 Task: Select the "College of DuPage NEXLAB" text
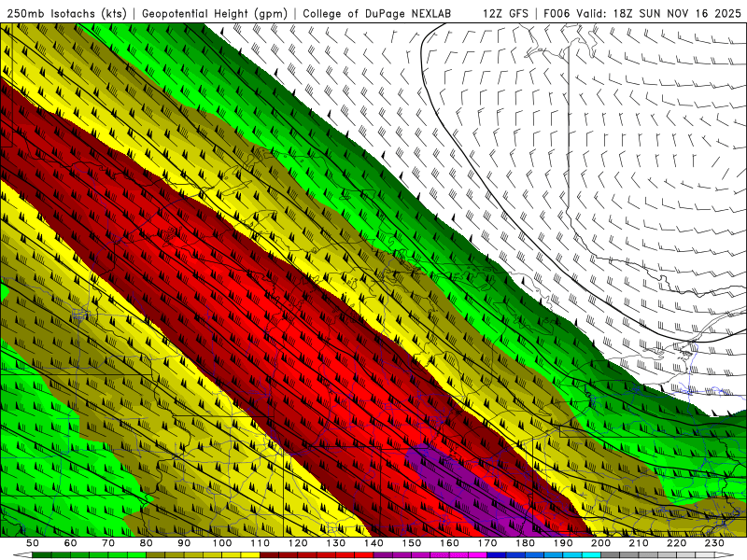tap(377, 14)
